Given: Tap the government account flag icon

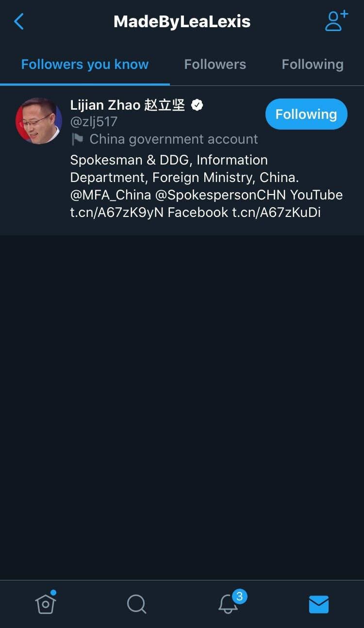Looking at the screenshot, I should 77,139.
